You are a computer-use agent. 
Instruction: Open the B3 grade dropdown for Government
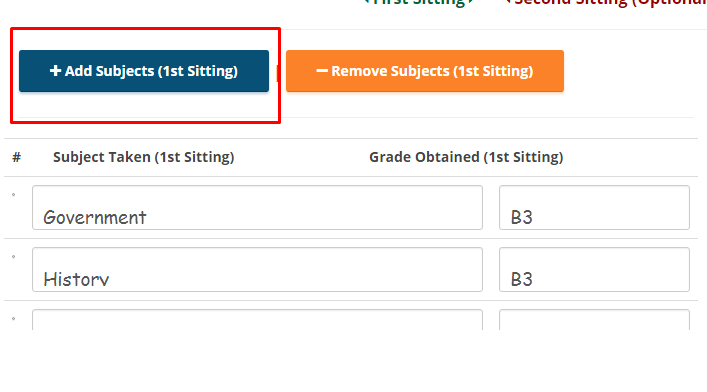[594, 208]
